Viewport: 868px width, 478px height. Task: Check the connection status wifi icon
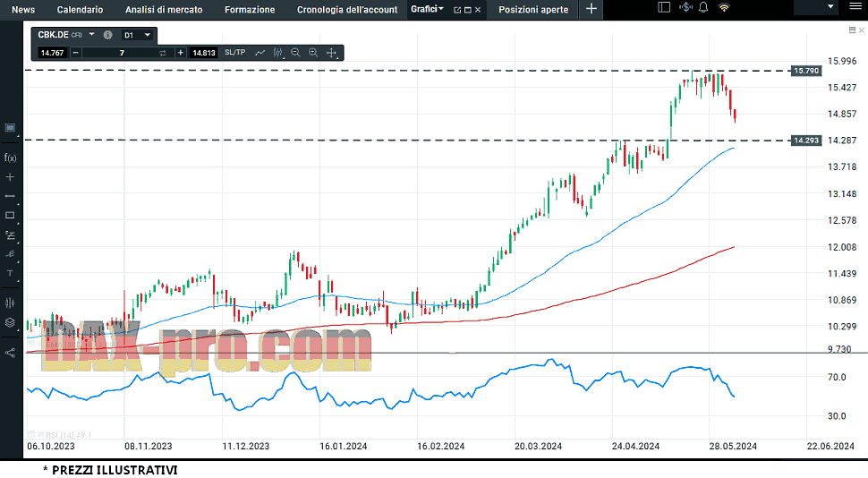point(724,7)
